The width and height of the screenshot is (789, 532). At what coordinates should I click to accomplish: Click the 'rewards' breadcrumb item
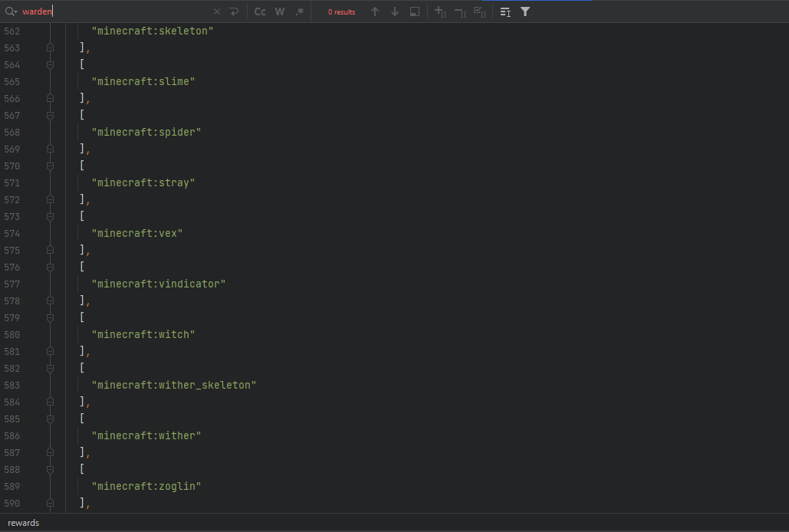click(24, 523)
